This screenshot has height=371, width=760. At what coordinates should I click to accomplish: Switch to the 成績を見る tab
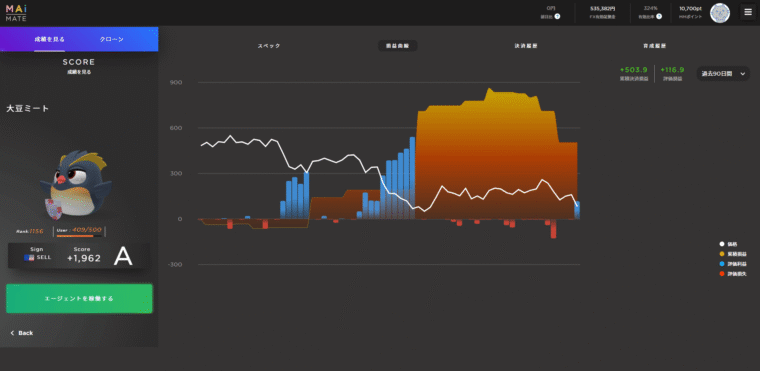click(49, 39)
